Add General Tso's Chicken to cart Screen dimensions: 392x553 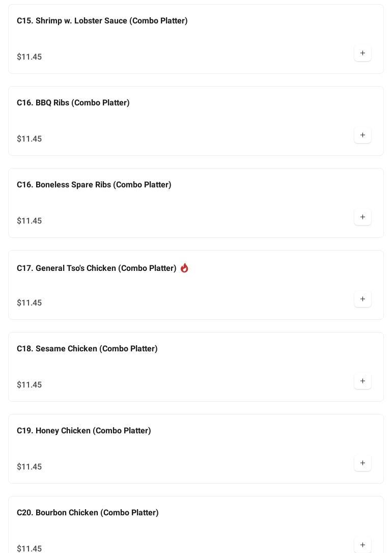coord(362,299)
